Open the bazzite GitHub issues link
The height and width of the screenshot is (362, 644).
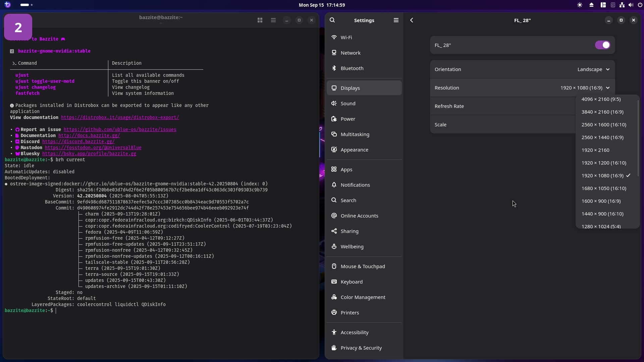click(120, 129)
